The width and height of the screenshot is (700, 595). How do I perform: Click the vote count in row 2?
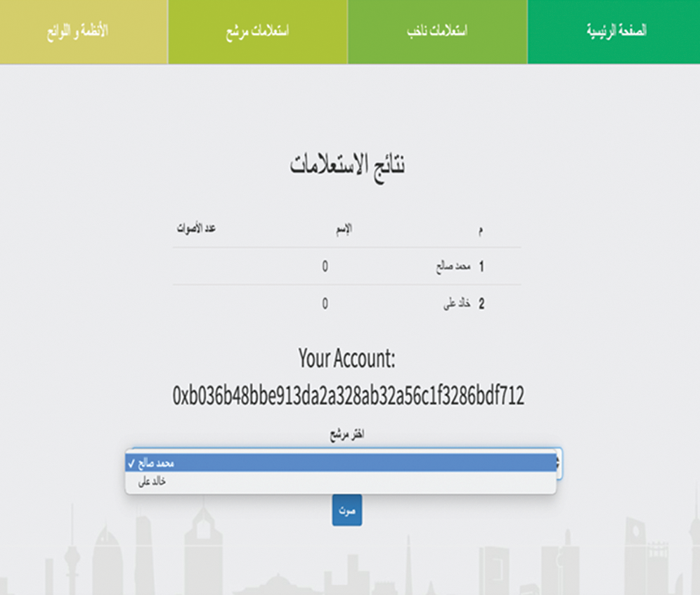[x=325, y=304]
